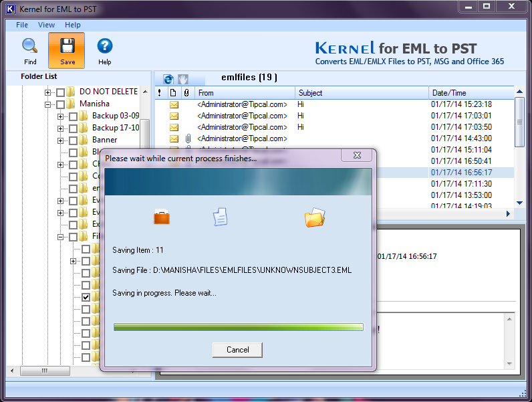The width and height of the screenshot is (532, 402).
Task: Click the hand stop icon above email list
Action: [183, 79]
